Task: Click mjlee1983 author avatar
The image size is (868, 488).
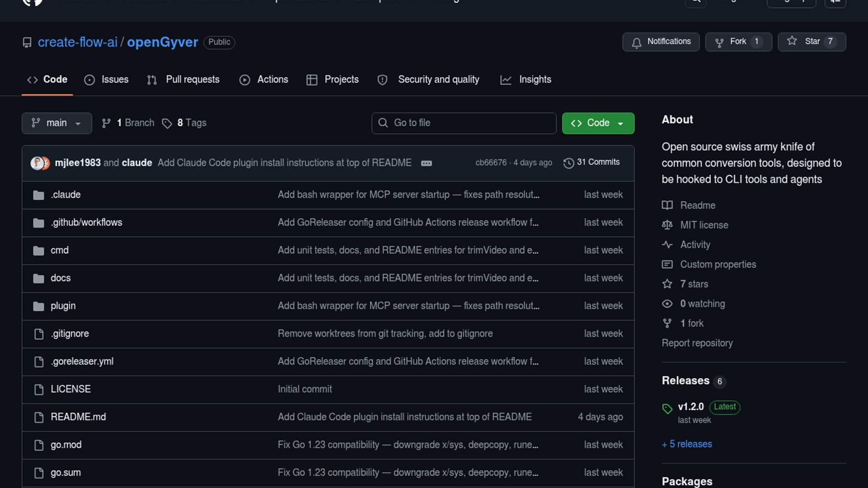Action: [x=37, y=163]
